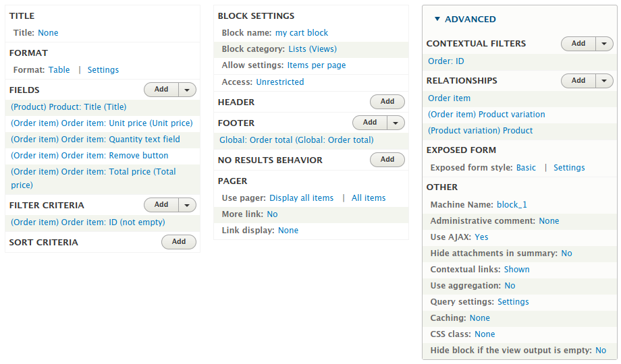Open Display all items pager link
Image resolution: width=621 pixels, height=364 pixels.
302,198
